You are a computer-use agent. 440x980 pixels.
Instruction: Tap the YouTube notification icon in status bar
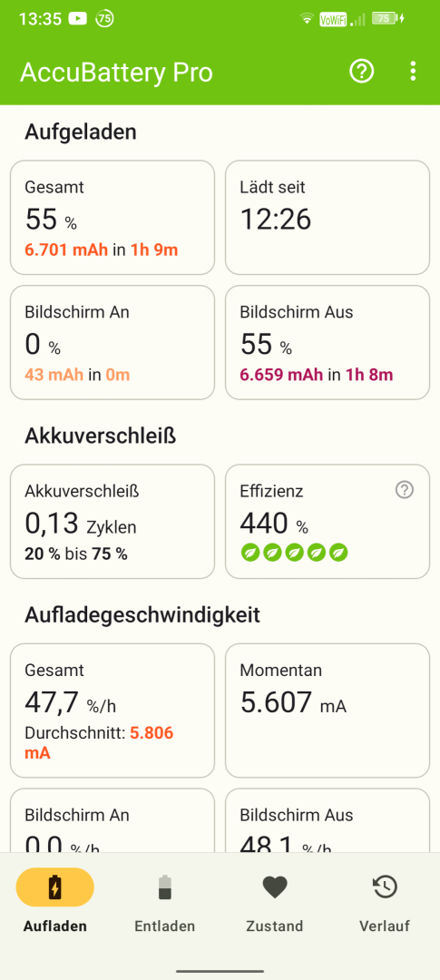pos(77,19)
